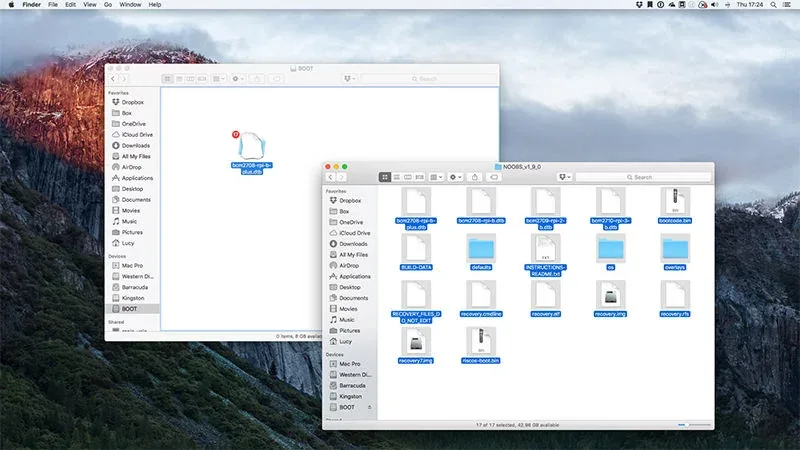Screen dimensions: 800x450
Task: Select recovery.rfs file
Action: pyautogui.click(x=675, y=295)
